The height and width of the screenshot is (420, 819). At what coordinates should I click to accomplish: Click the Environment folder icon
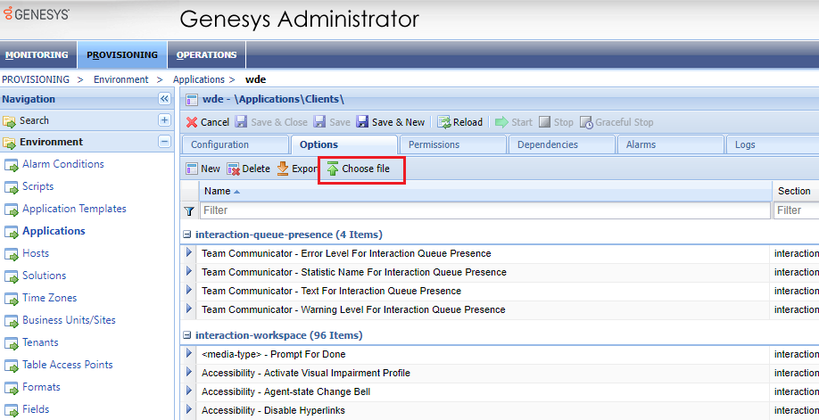tap(9, 143)
